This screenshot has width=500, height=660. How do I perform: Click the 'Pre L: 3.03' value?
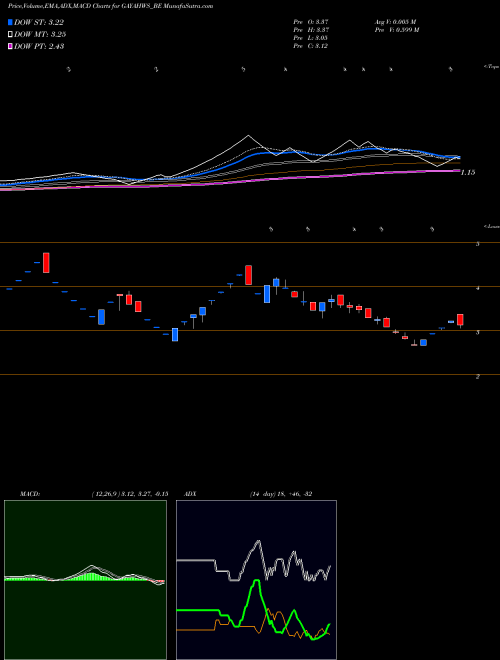[x=310, y=38]
